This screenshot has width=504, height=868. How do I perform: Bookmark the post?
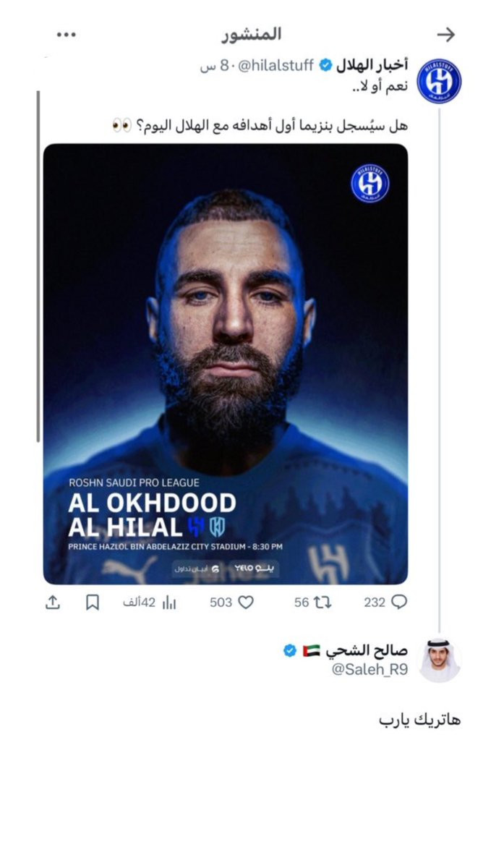click(x=93, y=602)
